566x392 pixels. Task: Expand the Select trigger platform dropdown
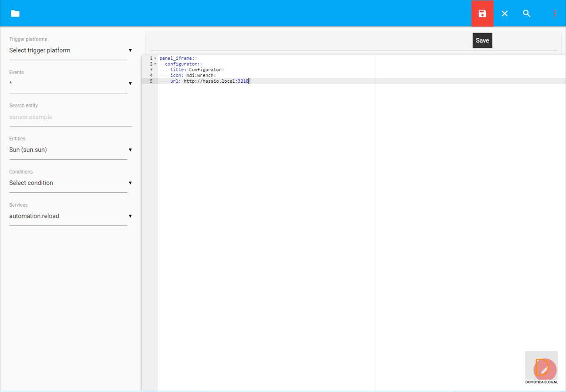pos(70,50)
